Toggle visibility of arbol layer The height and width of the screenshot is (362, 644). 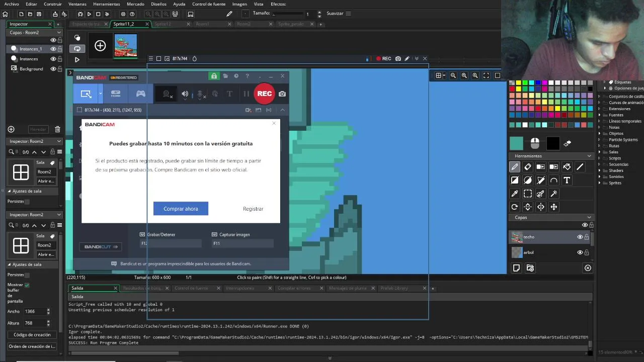pos(580,252)
